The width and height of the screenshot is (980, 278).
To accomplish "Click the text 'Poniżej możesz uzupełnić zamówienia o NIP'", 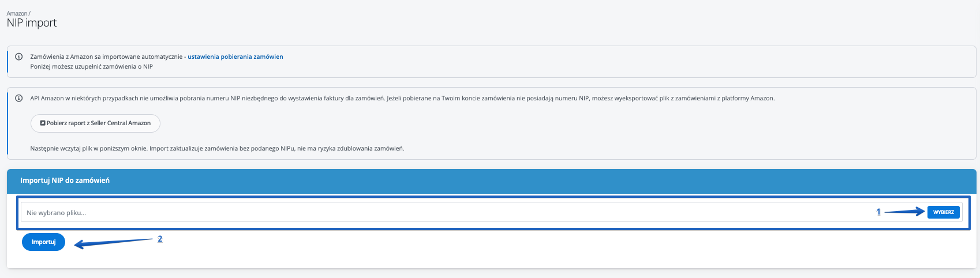I will pos(91,66).
